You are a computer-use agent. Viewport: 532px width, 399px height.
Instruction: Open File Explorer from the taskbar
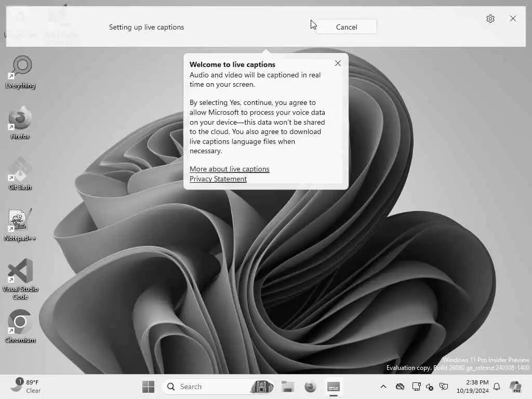click(288, 387)
